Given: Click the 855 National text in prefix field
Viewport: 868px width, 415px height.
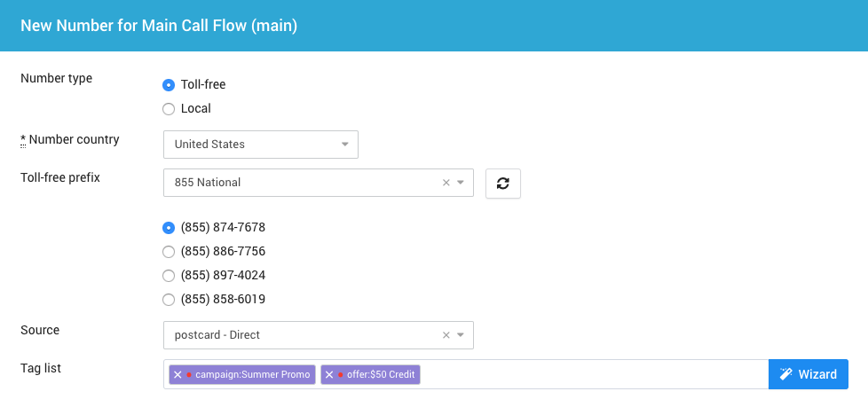Looking at the screenshot, I should [x=208, y=183].
